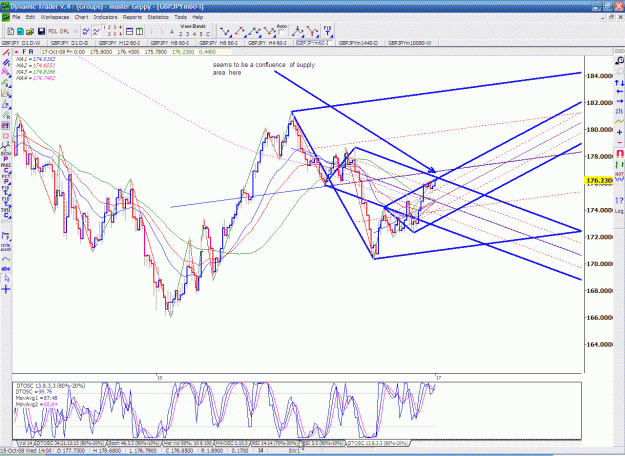Image resolution: width=625 pixels, height=456 pixels.
Task: Click the PCT P sidebar tool
Action: click(6, 179)
